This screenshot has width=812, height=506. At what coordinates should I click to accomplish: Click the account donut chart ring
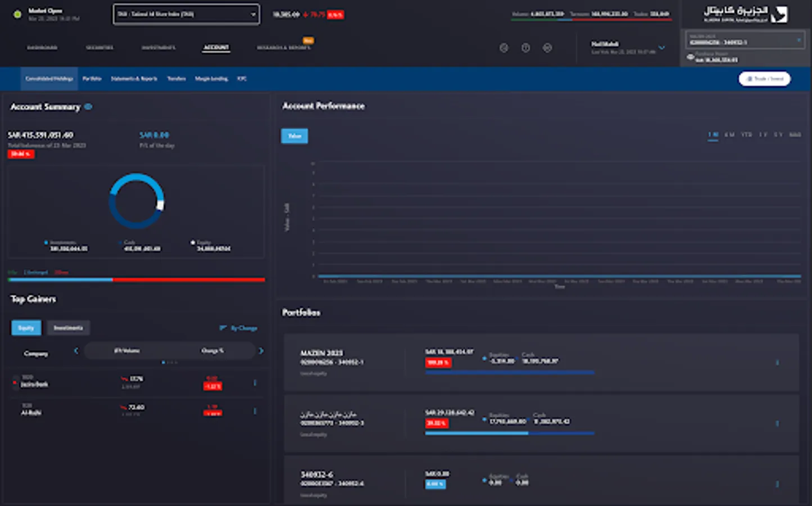tap(137, 176)
